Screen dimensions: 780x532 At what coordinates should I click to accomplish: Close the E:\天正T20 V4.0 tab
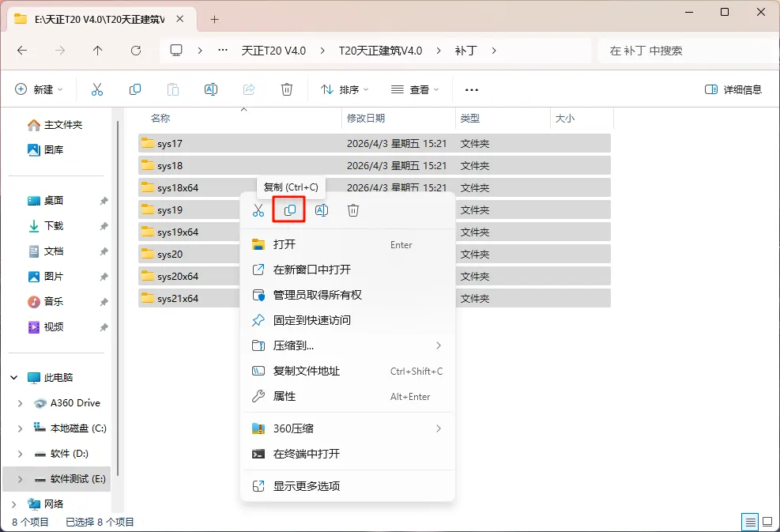[180, 19]
